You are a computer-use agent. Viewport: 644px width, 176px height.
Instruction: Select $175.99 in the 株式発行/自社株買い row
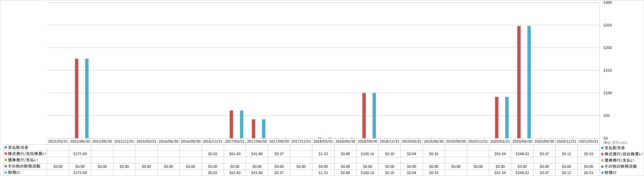(80, 154)
